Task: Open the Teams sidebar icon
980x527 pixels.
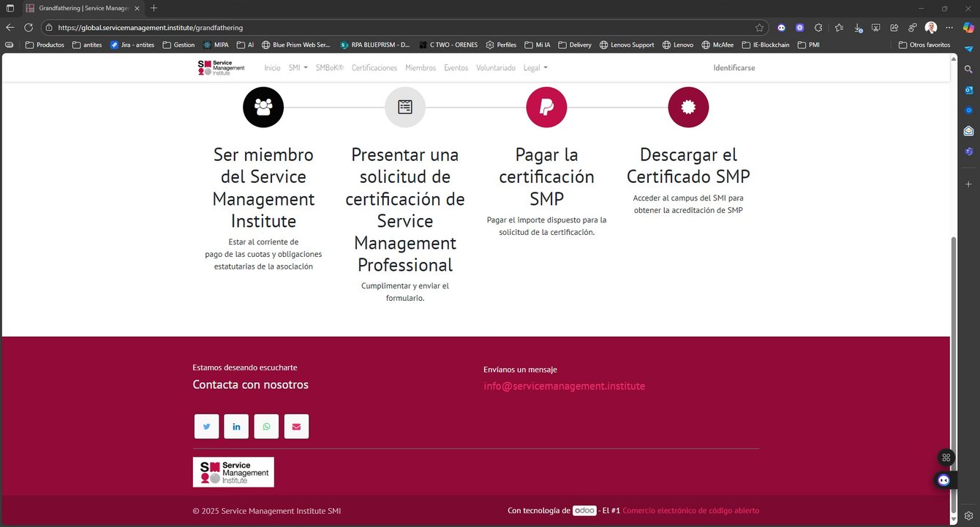Action: (968, 152)
